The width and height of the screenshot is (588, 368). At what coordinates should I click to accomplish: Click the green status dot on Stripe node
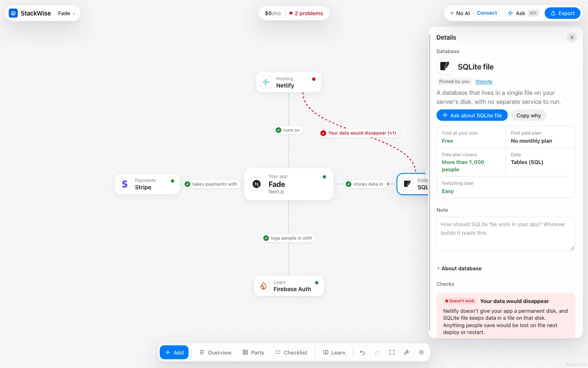click(x=172, y=181)
